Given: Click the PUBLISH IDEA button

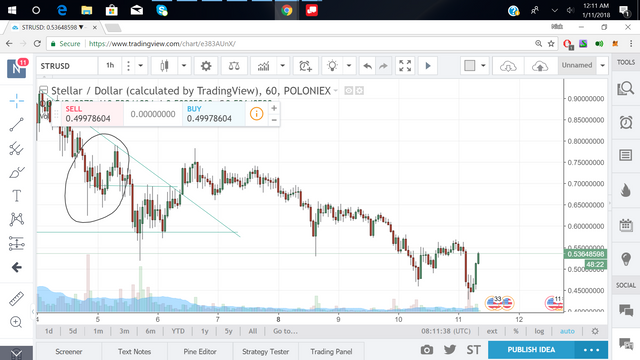Looking at the screenshot, I should pos(531,350).
